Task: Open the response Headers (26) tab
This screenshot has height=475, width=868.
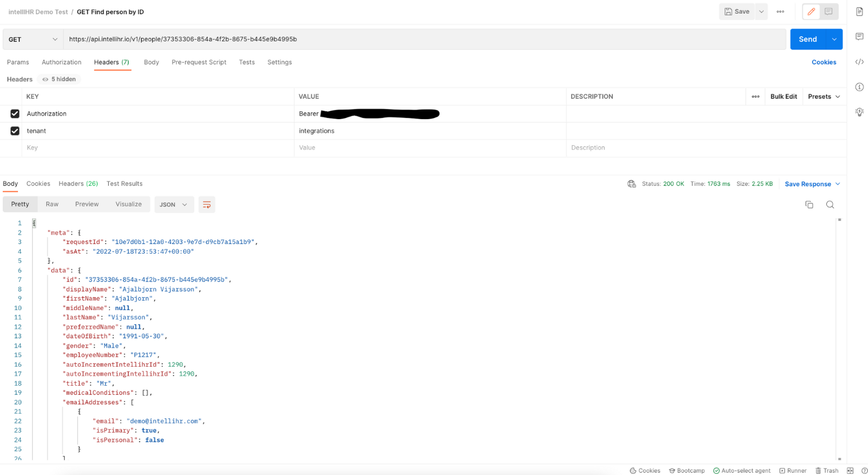Action: click(78, 183)
